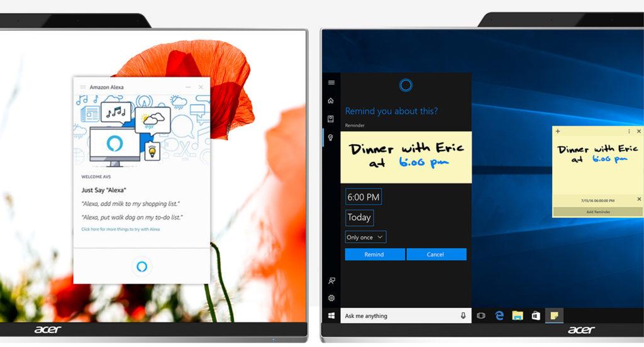Dismiss the sticky note reminder date row
This screenshot has width=644, height=347.
639,199
